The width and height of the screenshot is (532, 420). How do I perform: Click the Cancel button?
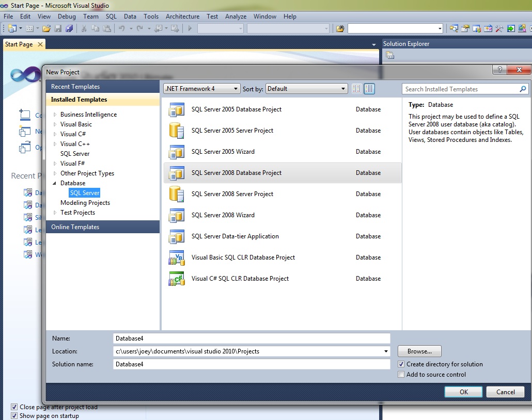point(505,392)
